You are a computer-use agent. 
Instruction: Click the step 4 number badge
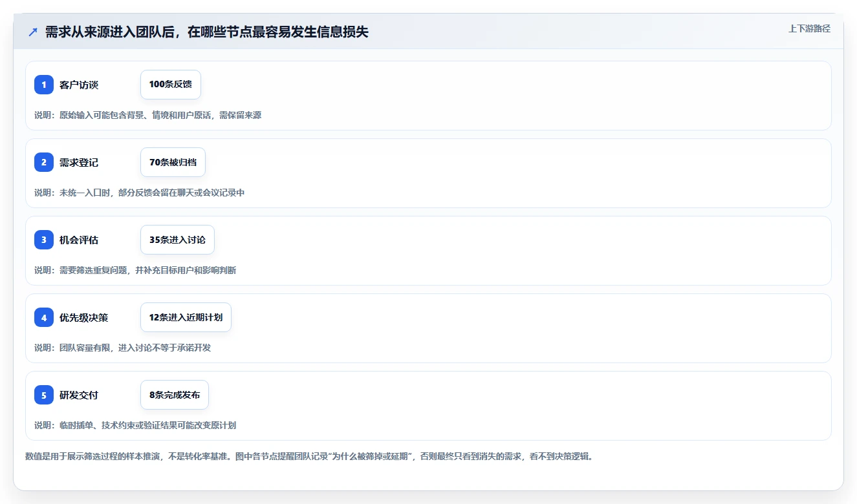coord(44,317)
